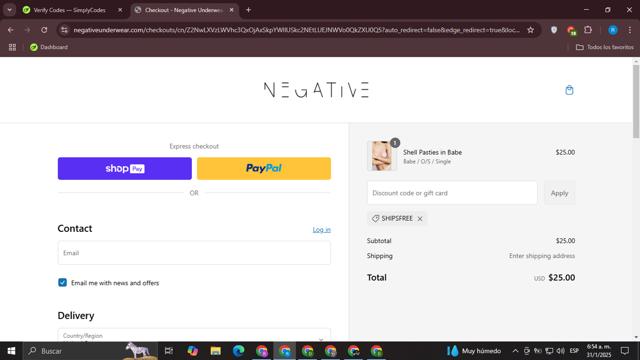Open the shield extension icon
Viewport: 640px width, 360px height.
point(554,30)
